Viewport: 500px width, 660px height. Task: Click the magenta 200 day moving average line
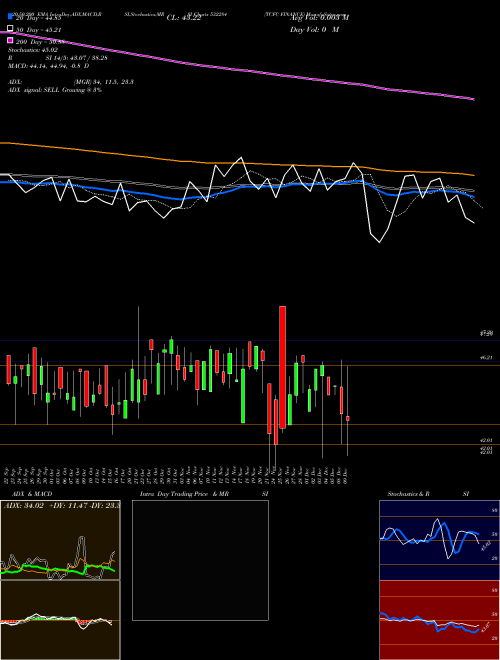click(x=236, y=68)
